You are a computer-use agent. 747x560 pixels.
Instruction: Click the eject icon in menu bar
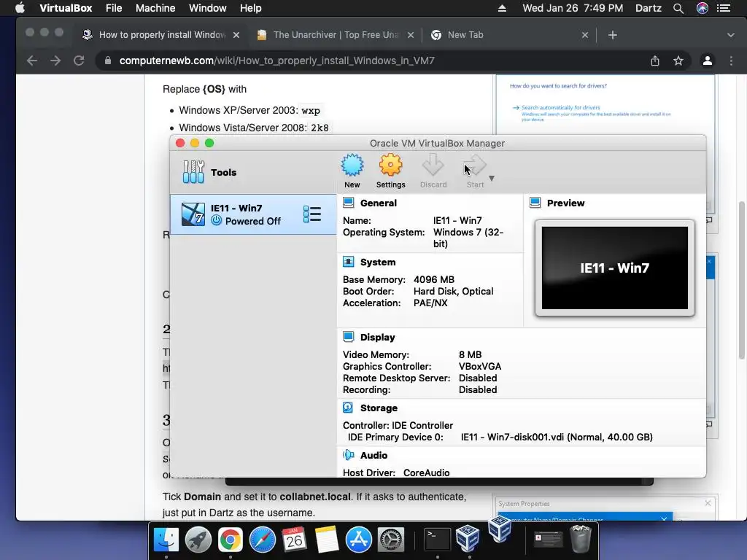click(502, 8)
